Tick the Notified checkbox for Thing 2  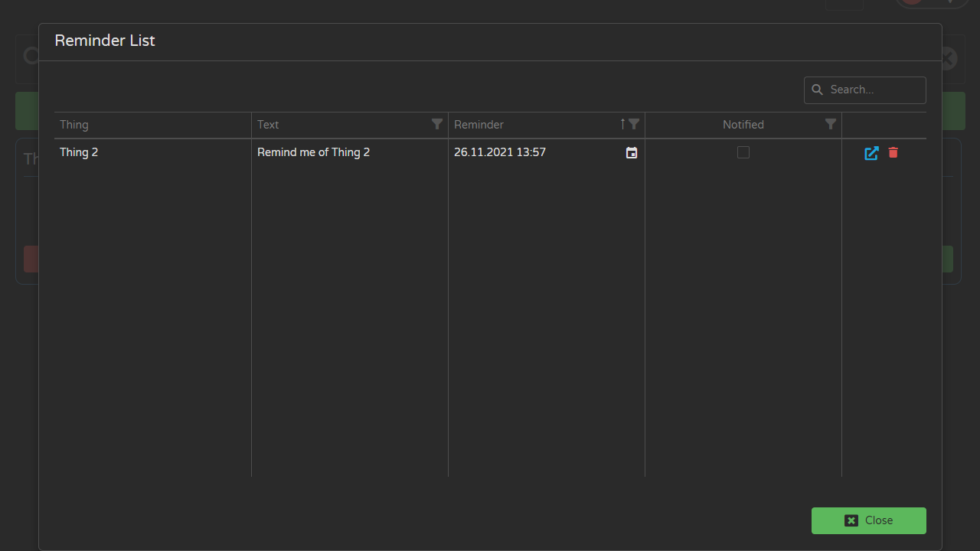point(743,152)
